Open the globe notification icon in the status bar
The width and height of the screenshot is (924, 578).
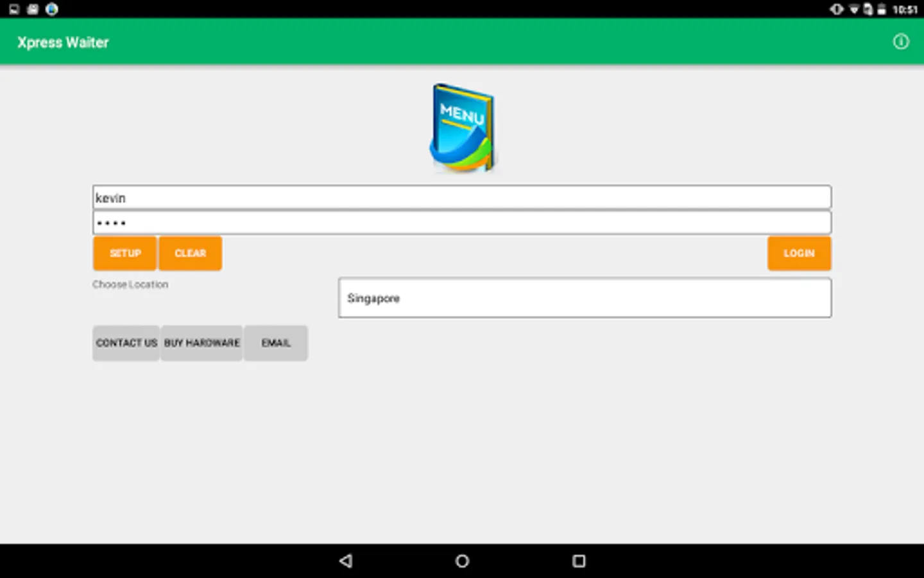pos(52,9)
